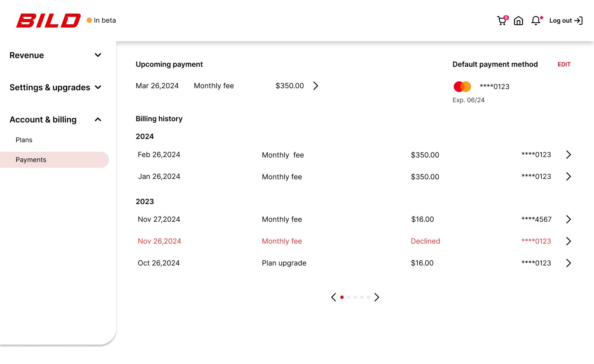
Task: Click the home icon in the top bar
Action: (x=519, y=20)
